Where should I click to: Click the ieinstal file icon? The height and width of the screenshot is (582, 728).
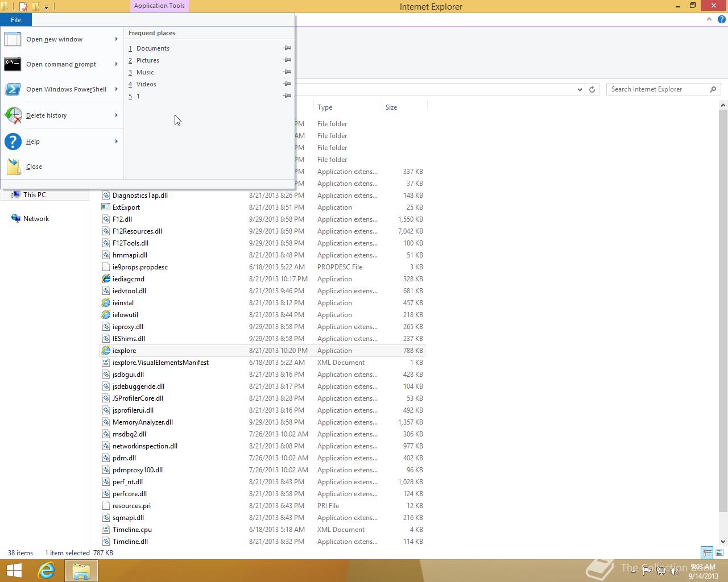pos(106,303)
